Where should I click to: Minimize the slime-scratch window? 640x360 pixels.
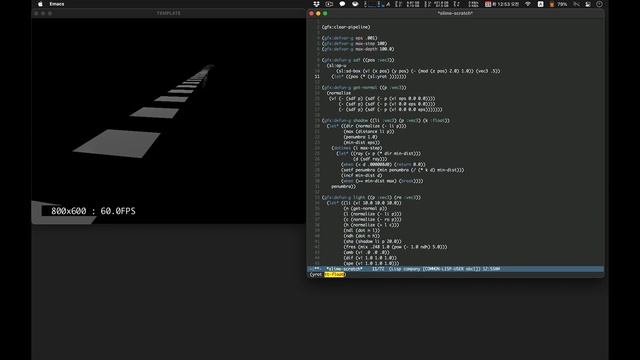(318, 13)
